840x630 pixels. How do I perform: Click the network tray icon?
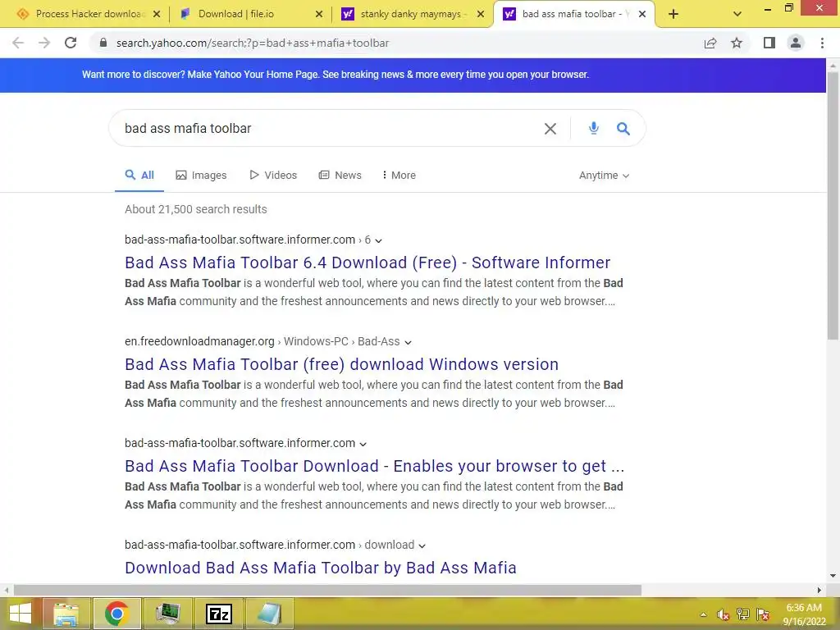click(743, 614)
